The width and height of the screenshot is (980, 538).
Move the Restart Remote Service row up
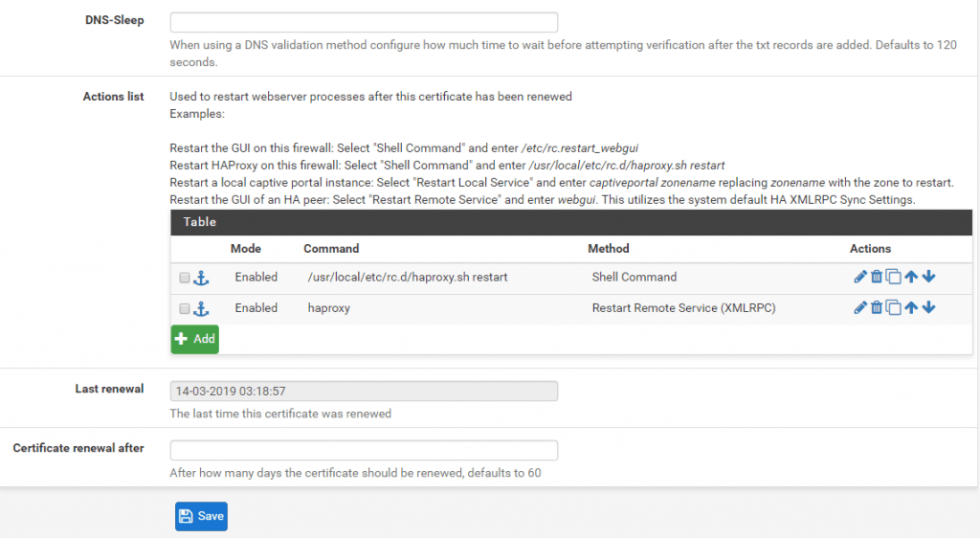911,308
